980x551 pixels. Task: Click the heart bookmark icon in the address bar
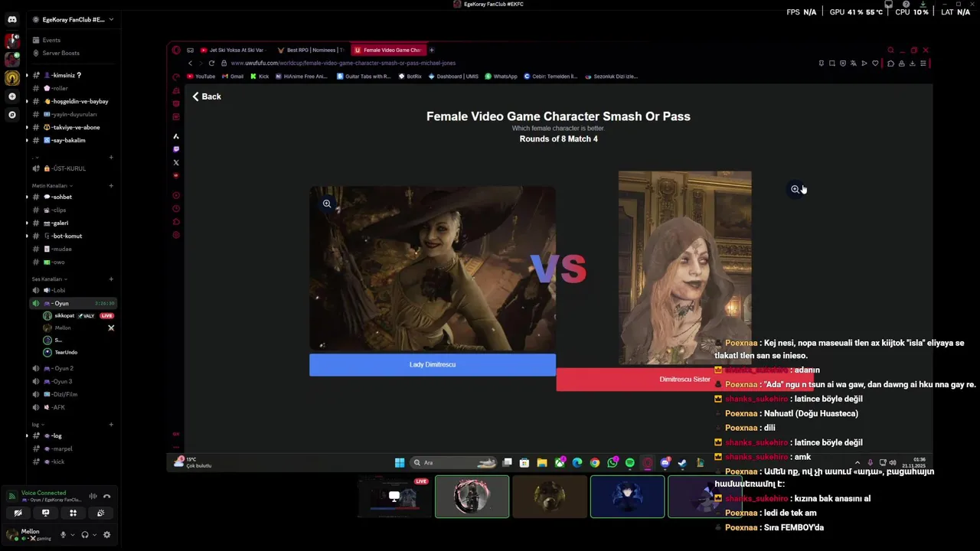coord(875,63)
